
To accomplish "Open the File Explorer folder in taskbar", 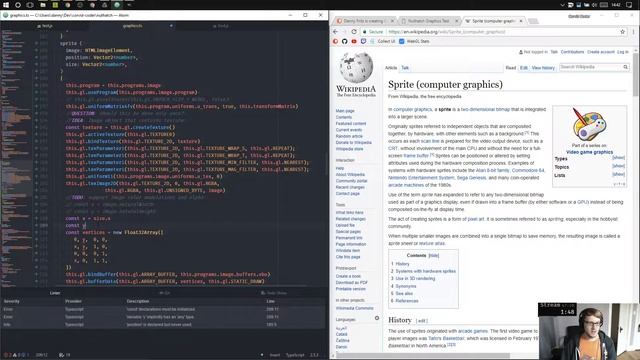I will 43,5.
